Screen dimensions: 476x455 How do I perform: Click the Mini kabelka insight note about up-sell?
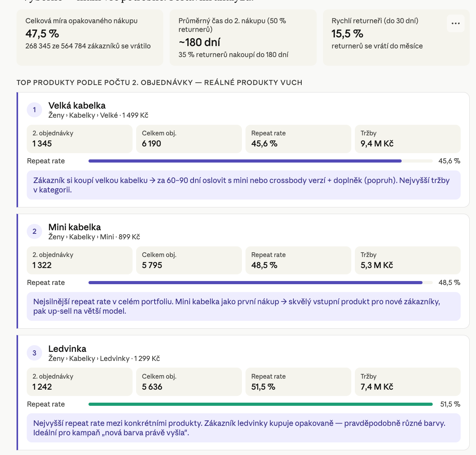[244, 307]
